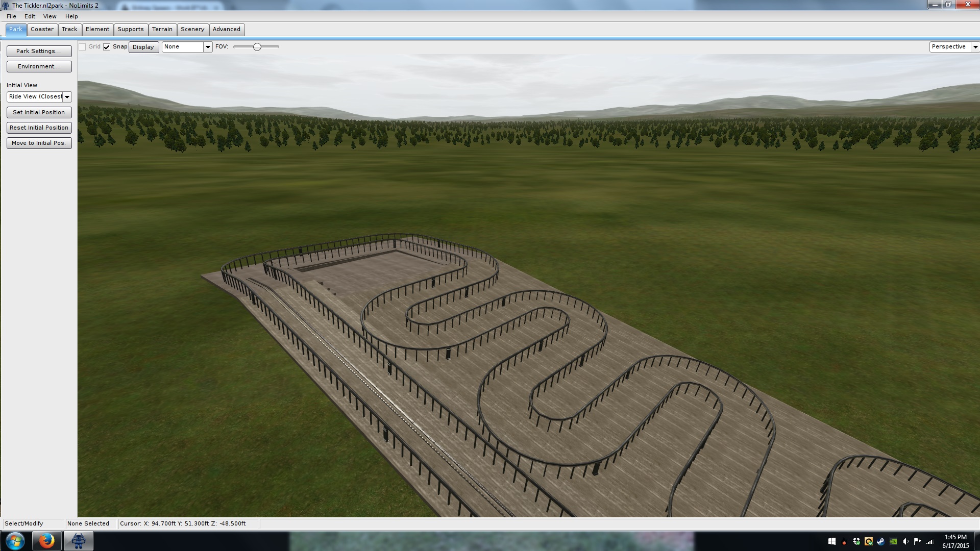Open the Windows Start orb

coord(15,541)
